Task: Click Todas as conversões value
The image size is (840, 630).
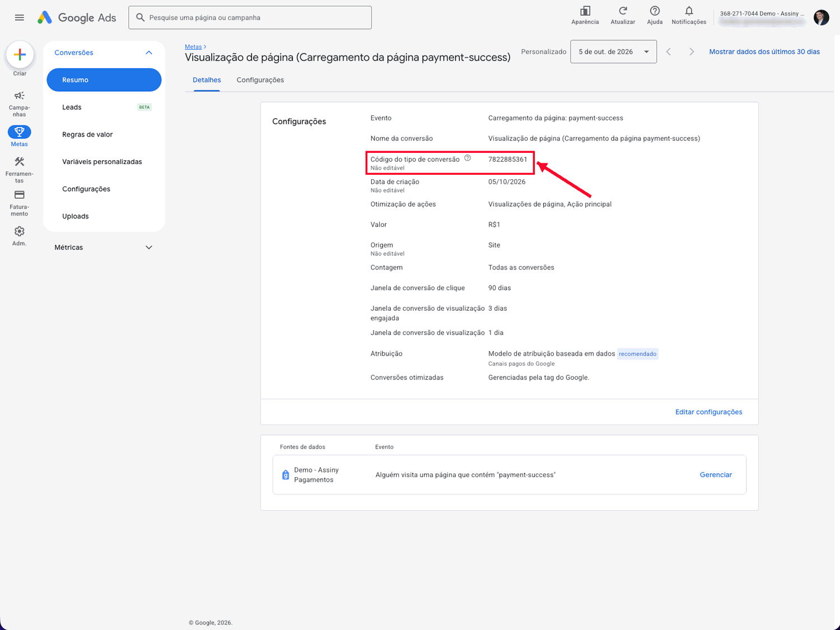Action: 521,268
